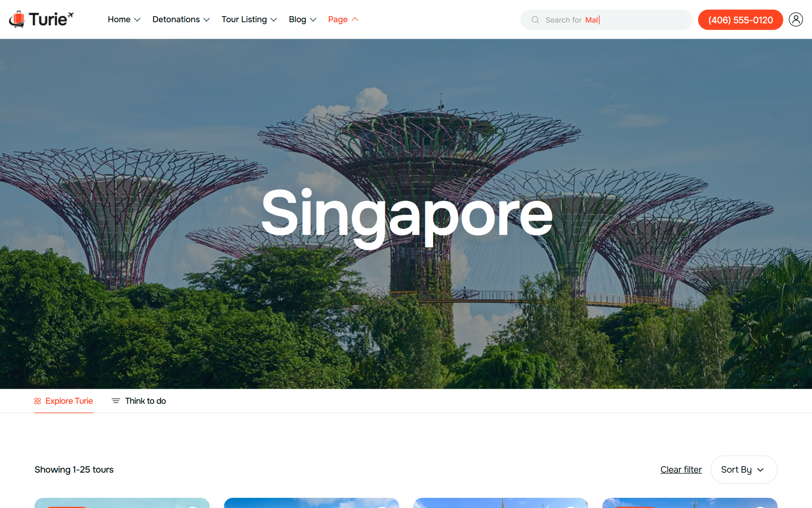Screen dimensions: 812x508
Task: Call the (406) 555-0120 button
Action: (740, 20)
